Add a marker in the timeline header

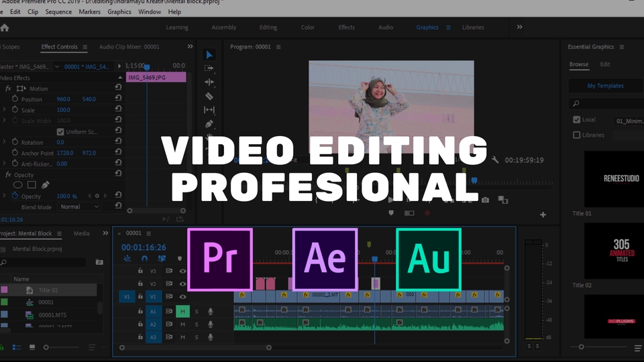click(x=180, y=259)
